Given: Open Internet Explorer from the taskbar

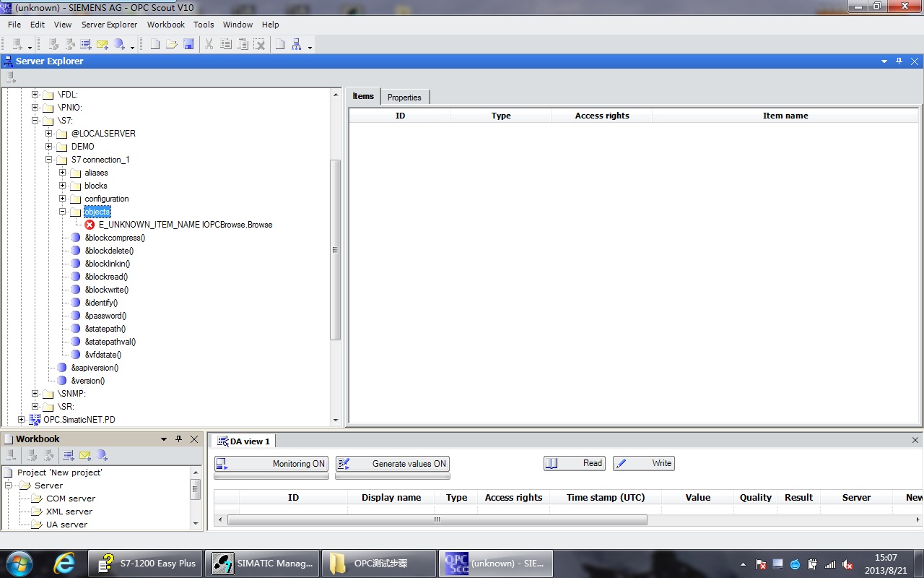Looking at the screenshot, I should coord(64,564).
